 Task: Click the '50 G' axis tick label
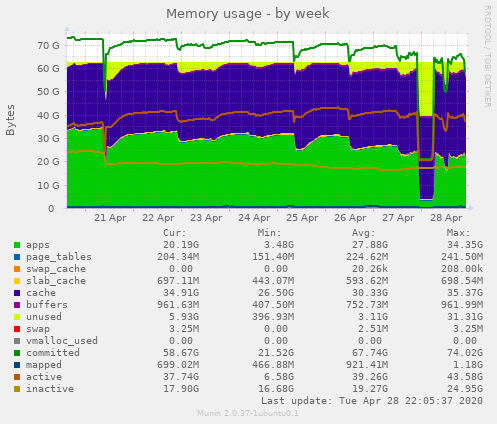tap(48, 92)
